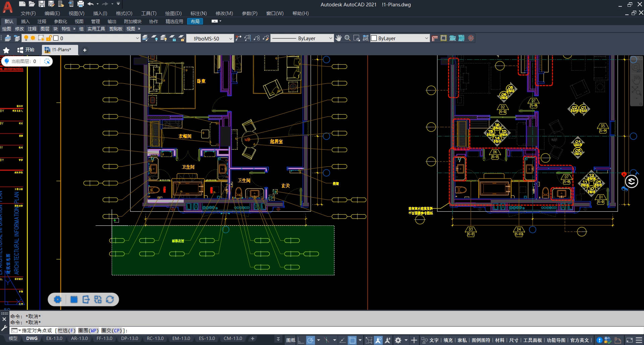Open the layer list dropdown
644x345 pixels.
pyautogui.click(x=137, y=38)
